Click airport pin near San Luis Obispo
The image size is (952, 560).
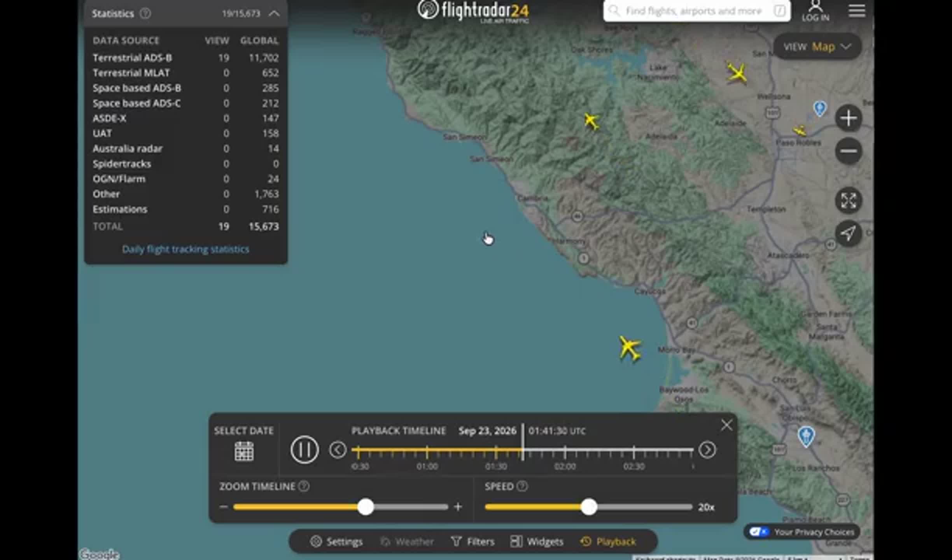pos(806,436)
